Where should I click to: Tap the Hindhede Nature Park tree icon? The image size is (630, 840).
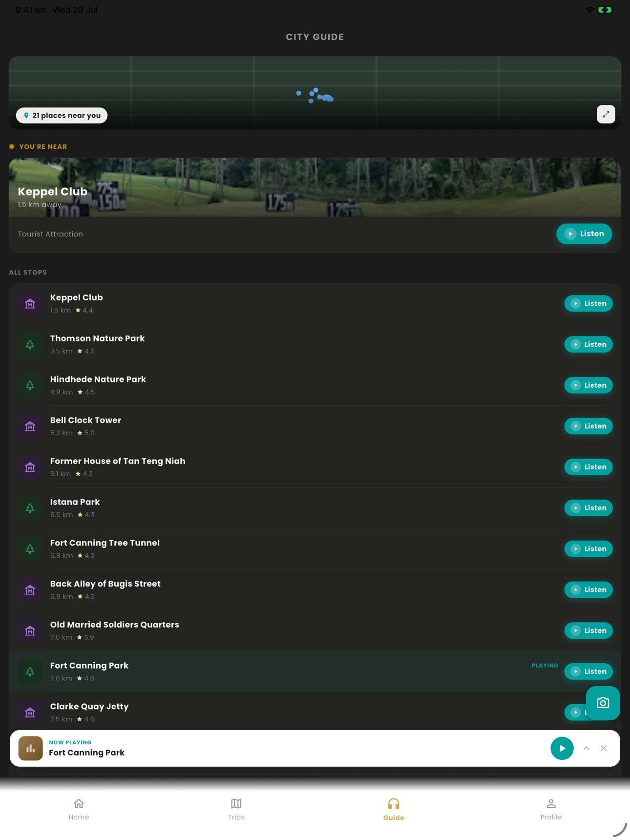30,385
